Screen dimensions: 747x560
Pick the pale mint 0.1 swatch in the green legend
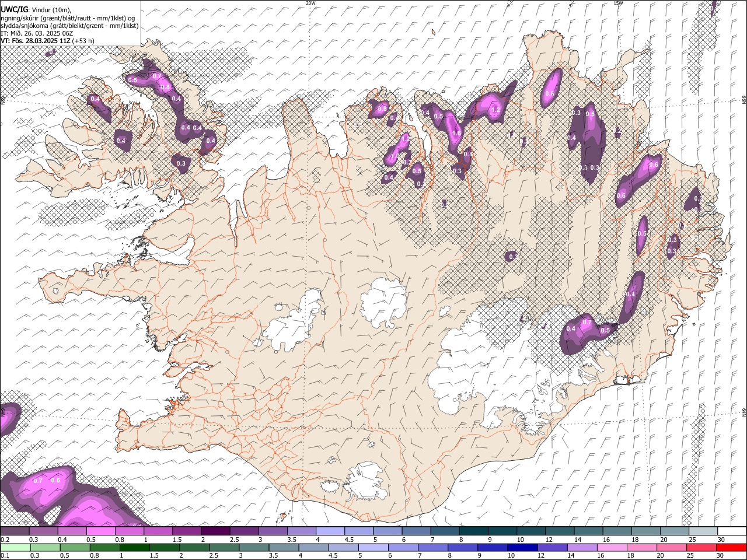coord(15,547)
